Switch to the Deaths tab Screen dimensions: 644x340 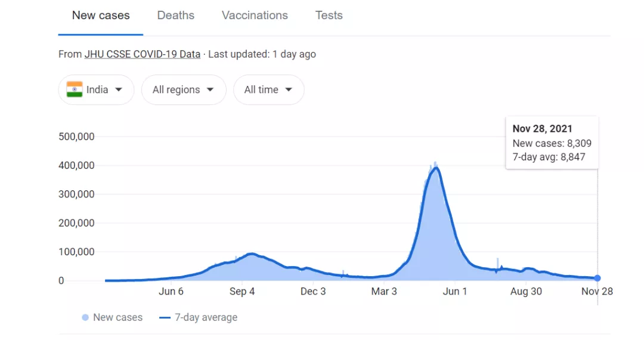pyautogui.click(x=175, y=16)
